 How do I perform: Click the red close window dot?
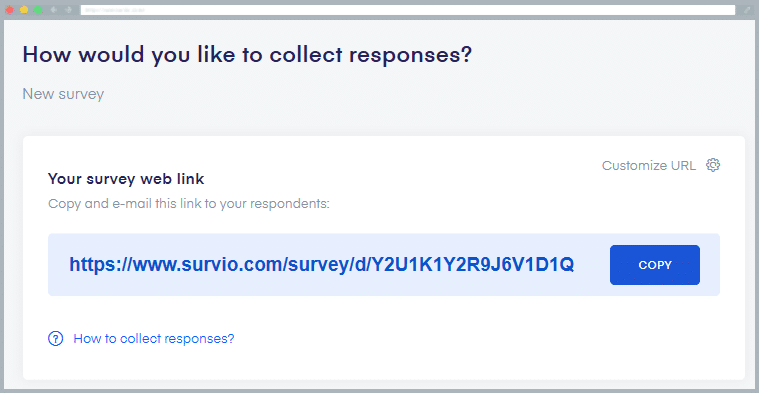coord(9,10)
